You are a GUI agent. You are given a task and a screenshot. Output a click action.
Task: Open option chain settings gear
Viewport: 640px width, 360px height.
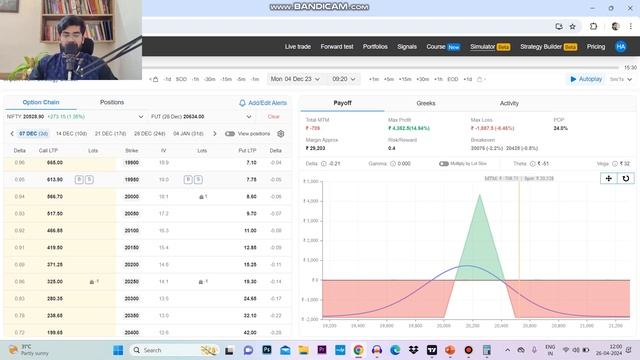(281, 133)
